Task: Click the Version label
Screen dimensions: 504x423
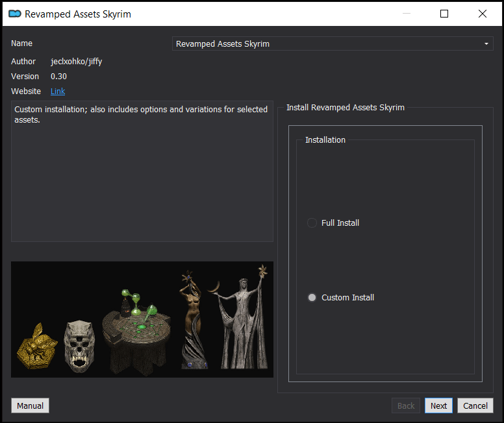Action: [25, 77]
